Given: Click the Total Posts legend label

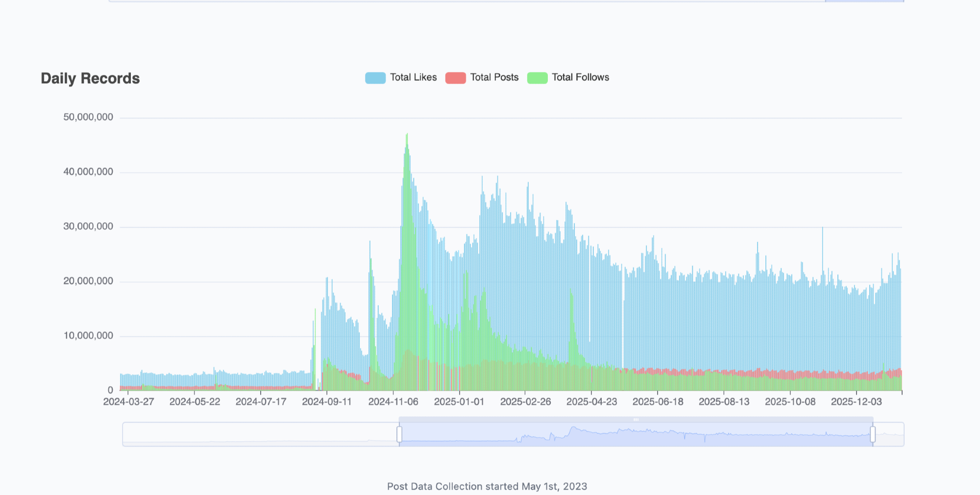Looking at the screenshot, I should tap(494, 77).
